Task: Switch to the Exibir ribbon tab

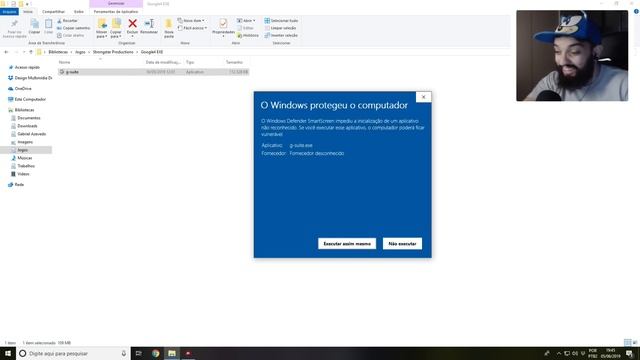Action: (x=79, y=12)
